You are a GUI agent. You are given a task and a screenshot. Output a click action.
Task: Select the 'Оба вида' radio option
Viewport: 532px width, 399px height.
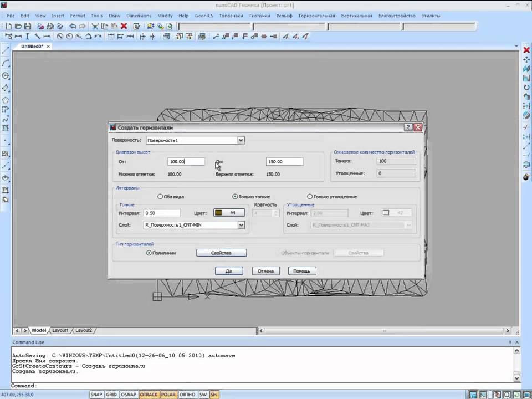160,196
